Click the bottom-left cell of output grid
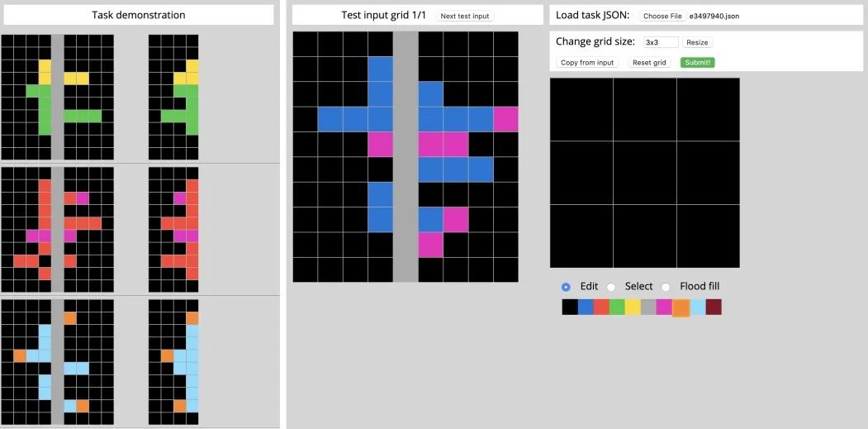This screenshot has width=868, height=429. (581, 236)
